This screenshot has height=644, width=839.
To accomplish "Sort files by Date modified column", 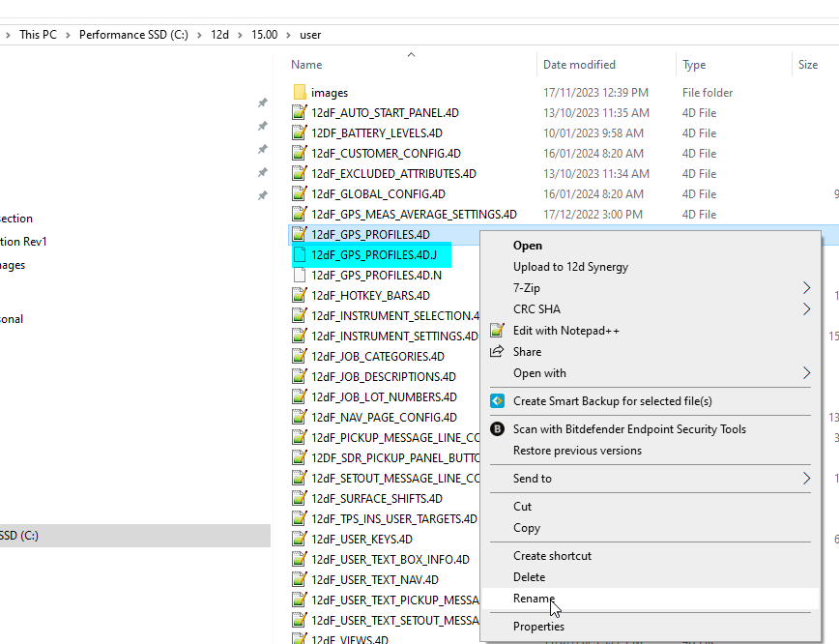I will (x=579, y=65).
